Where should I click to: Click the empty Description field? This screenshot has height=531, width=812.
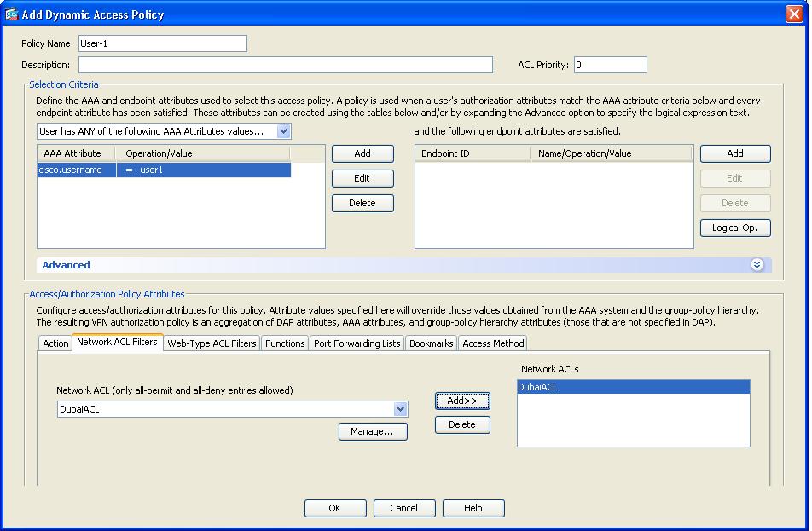click(286, 65)
